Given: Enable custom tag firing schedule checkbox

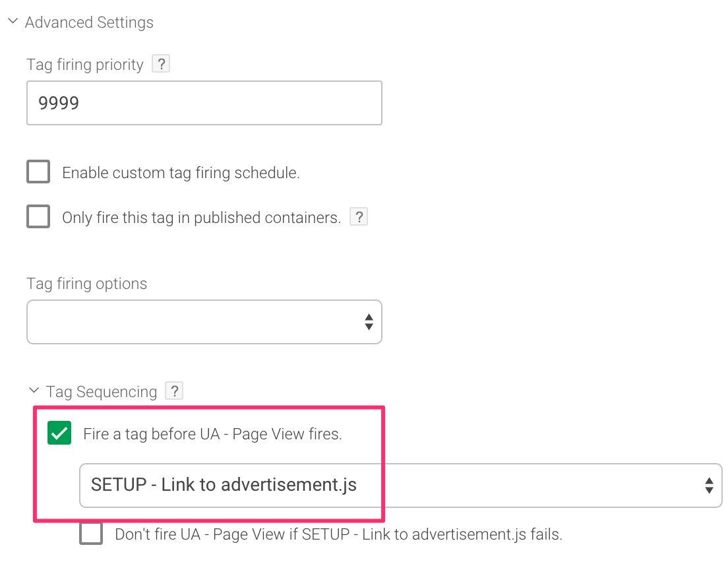Looking at the screenshot, I should 38,172.
